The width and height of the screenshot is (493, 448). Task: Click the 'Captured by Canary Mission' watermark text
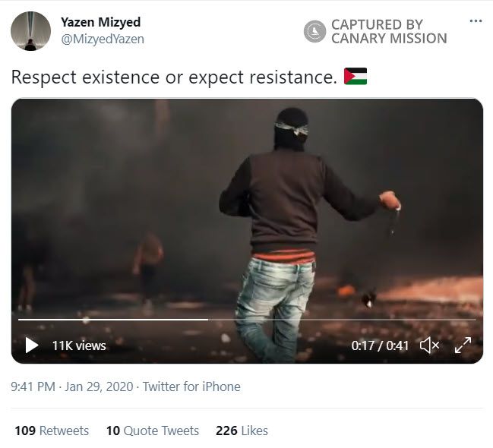389,31
